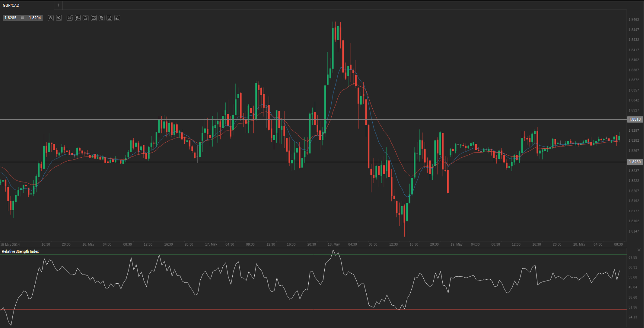This screenshot has height=328, width=644.
Task: Activate the eraser drawing tool icon
Action: (117, 18)
